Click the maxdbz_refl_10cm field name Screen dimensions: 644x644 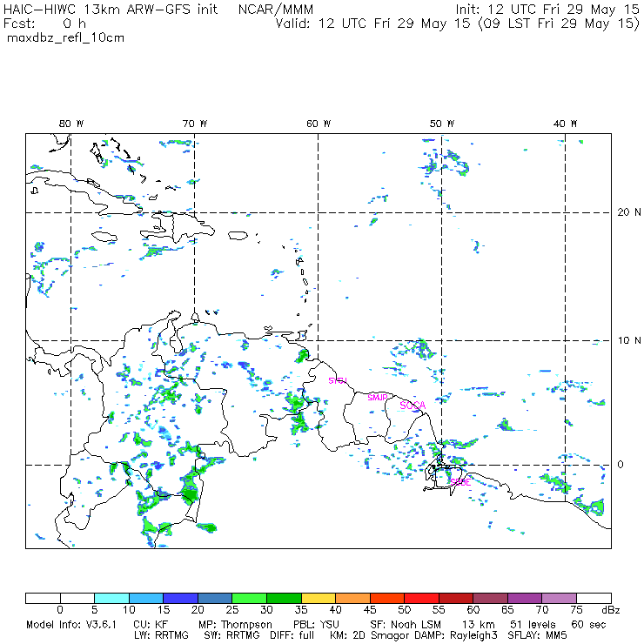click(x=66, y=38)
